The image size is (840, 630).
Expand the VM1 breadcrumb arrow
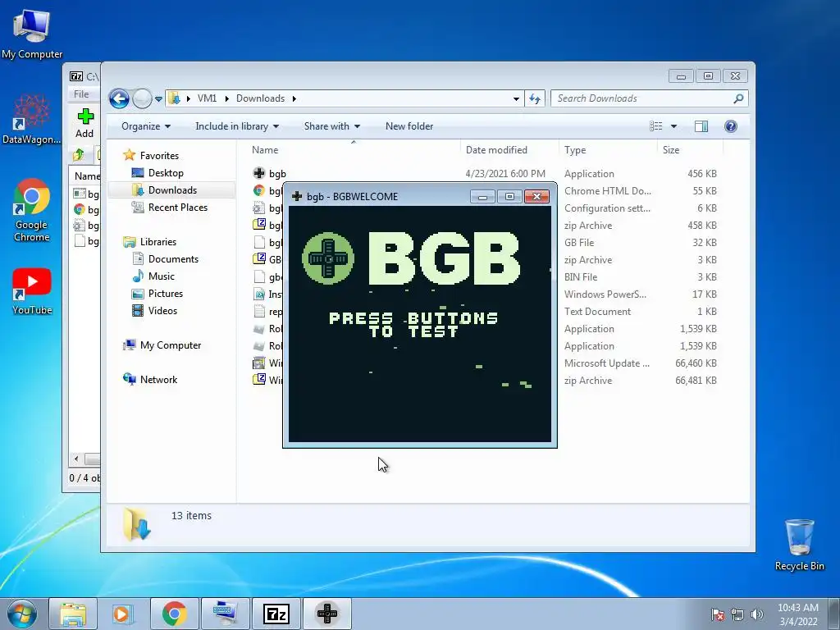226,98
